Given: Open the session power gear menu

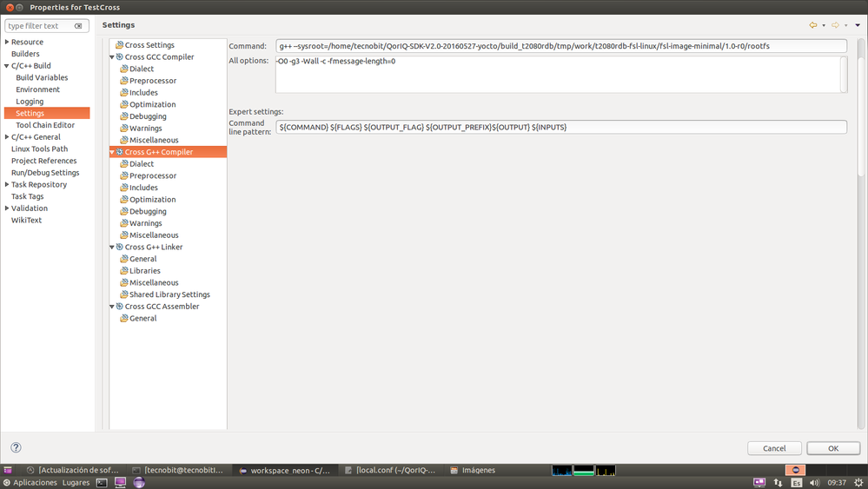Looking at the screenshot, I should point(858,483).
